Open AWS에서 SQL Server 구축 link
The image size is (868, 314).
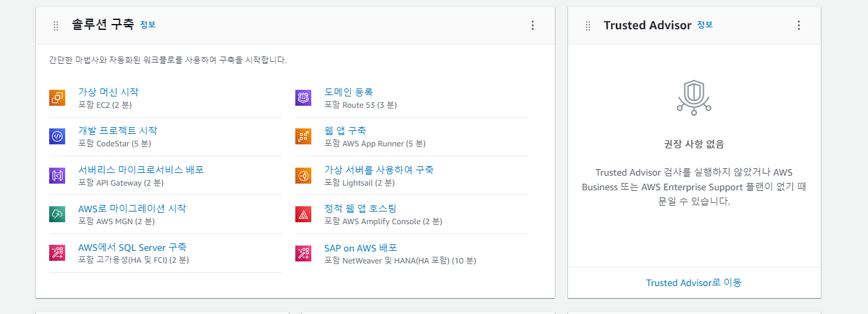[x=132, y=247]
